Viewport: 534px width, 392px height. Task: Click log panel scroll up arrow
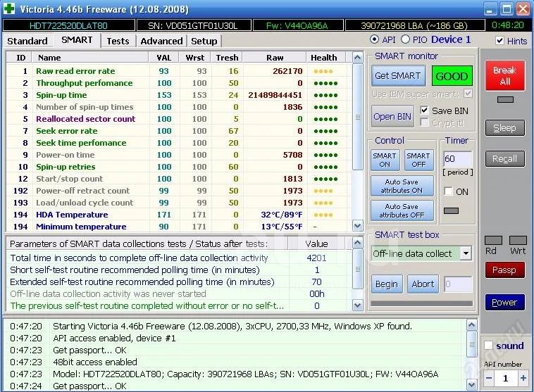point(472,325)
